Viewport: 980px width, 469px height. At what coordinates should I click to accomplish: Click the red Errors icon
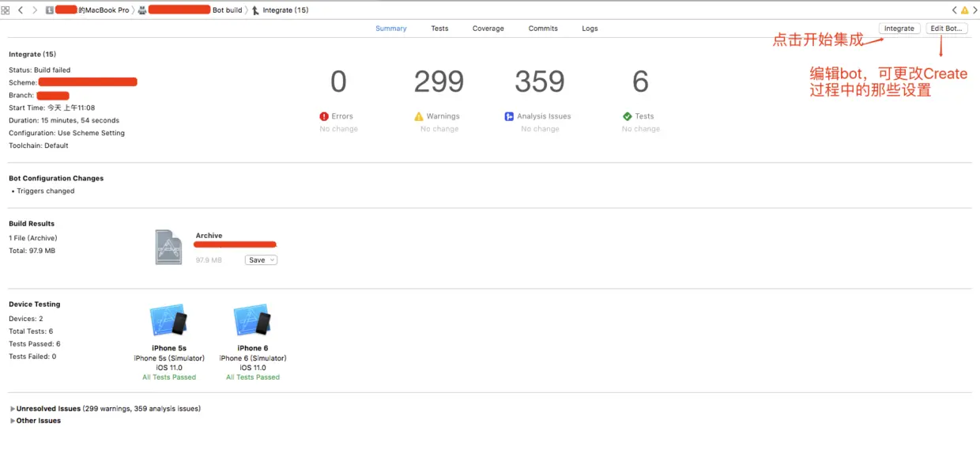pyautogui.click(x=324, y=116)
